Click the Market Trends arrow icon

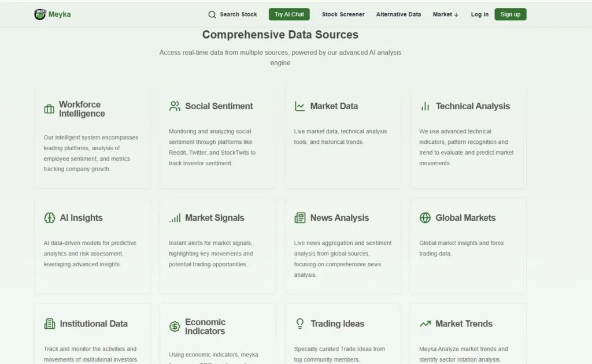424,324
